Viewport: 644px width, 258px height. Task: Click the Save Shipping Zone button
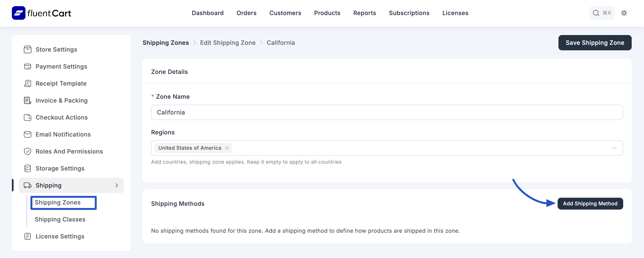tap(595, 42)
